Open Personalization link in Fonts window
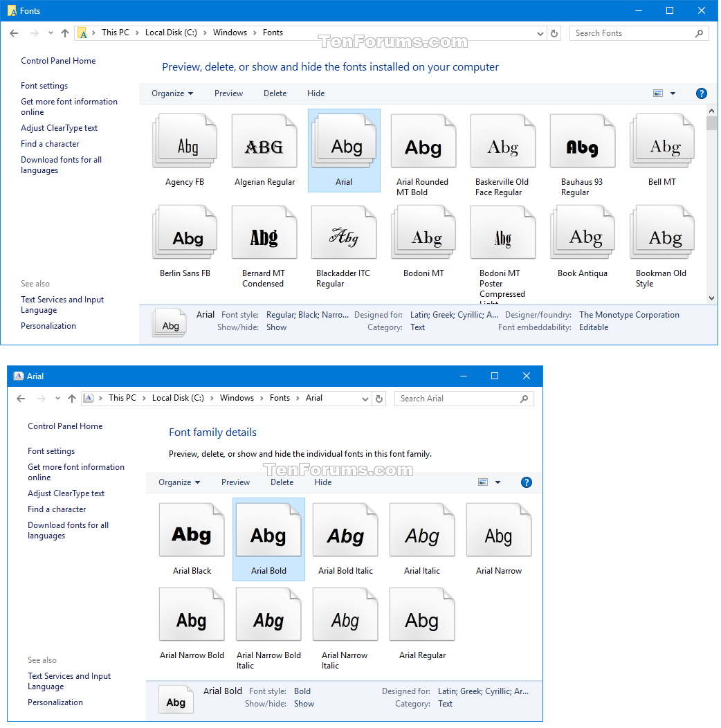 pos(48,326)
